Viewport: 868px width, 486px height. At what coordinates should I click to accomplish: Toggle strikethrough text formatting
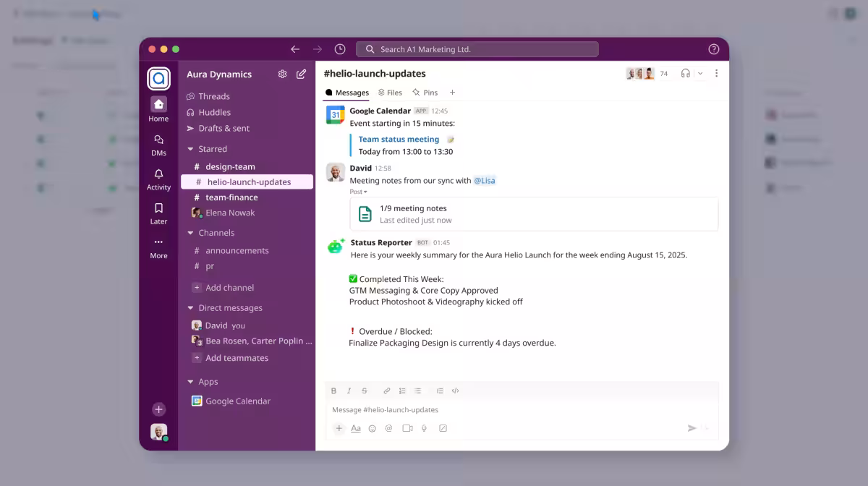(x=364, y=391)
